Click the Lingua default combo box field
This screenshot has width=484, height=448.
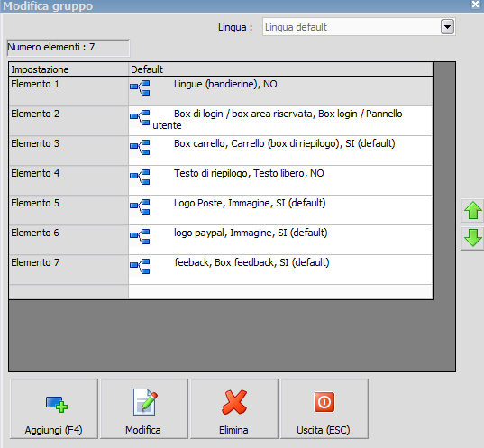[359, 27]
